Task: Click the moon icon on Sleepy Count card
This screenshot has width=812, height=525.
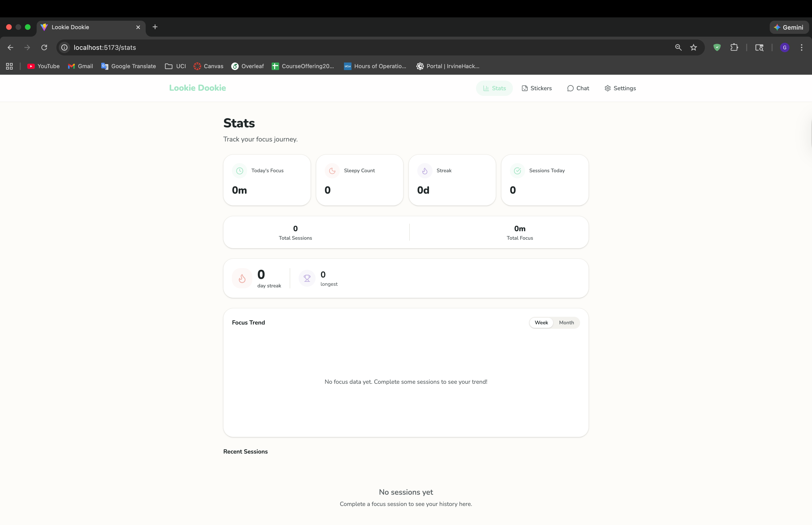Action: click(332, 171)
